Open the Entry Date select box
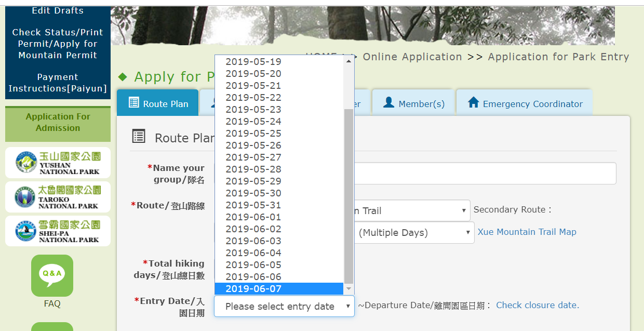 tap(284, 306)
